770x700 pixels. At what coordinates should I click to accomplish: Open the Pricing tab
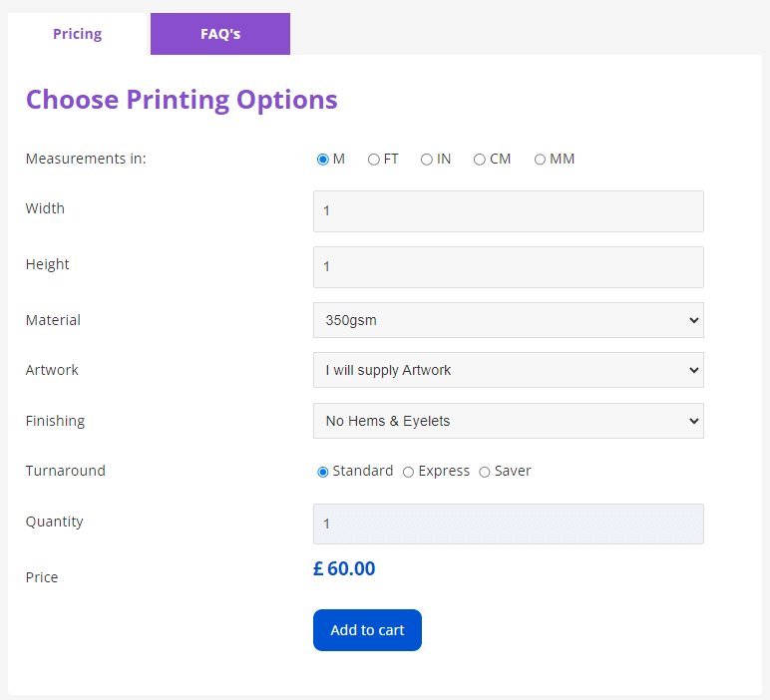[x=78, y=34]
